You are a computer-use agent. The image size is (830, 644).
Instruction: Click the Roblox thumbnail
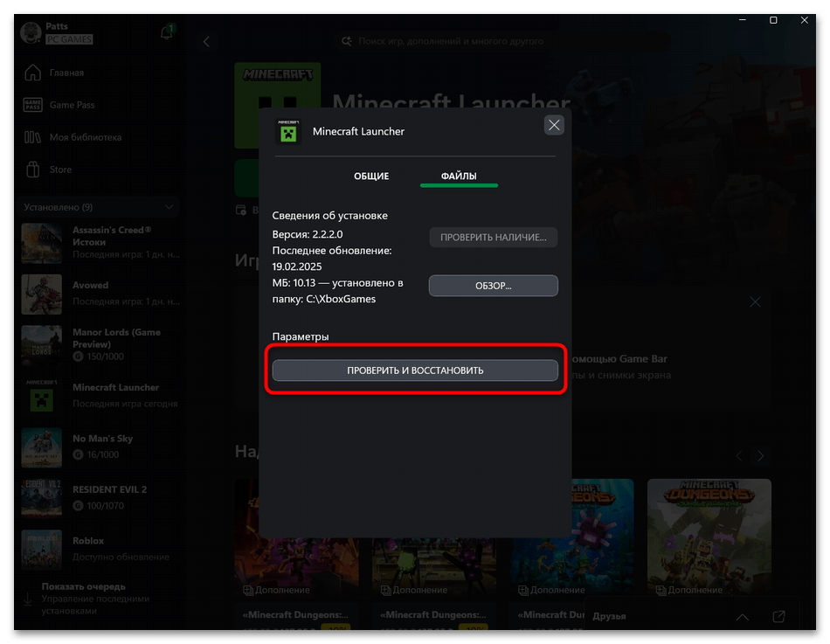click(x=42, y=550)
